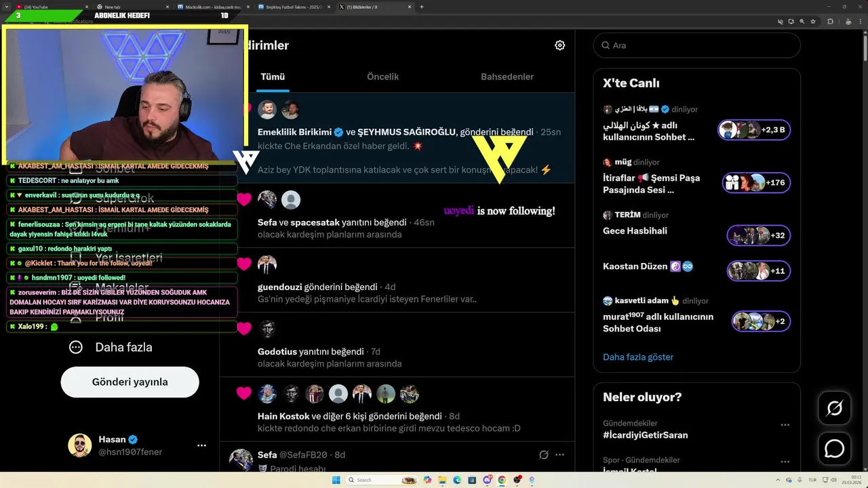Click the Windows taskbar Search box
This screenshot has height=488, width=868.
click(382, 480)
